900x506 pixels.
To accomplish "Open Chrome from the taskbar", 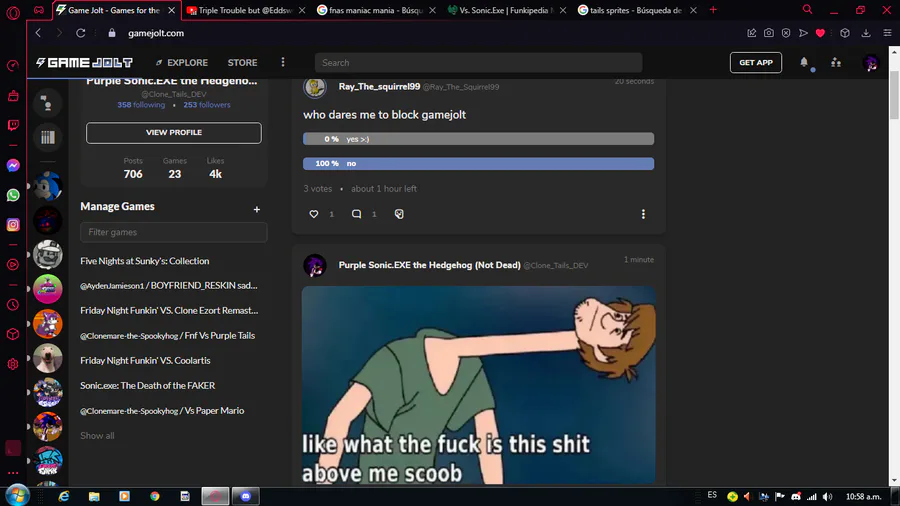I will tap(154, 496).
